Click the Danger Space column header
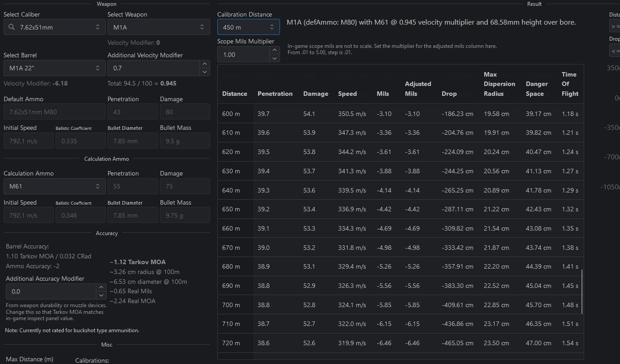Viewport: 620px width, 364px height. point(537,89)
